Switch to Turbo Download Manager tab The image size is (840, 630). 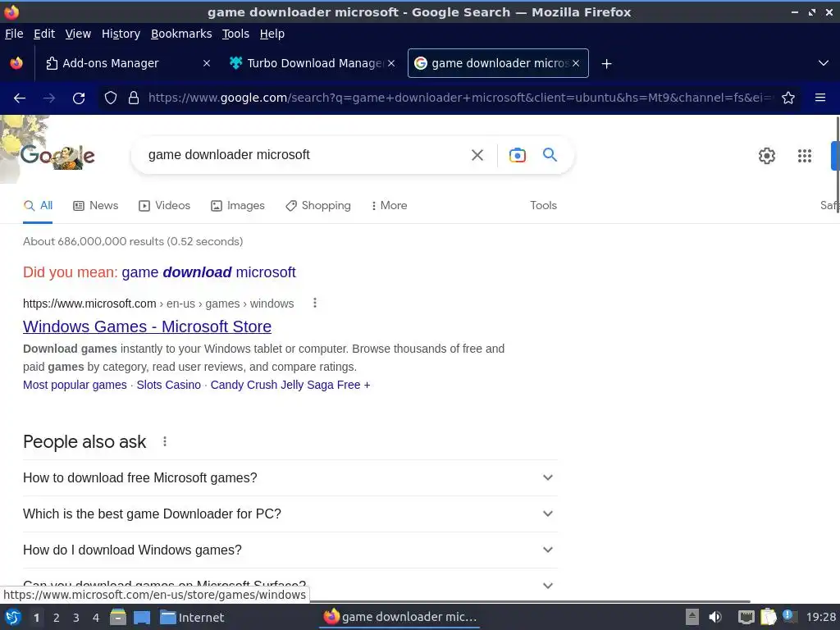(x=313, y=63)
